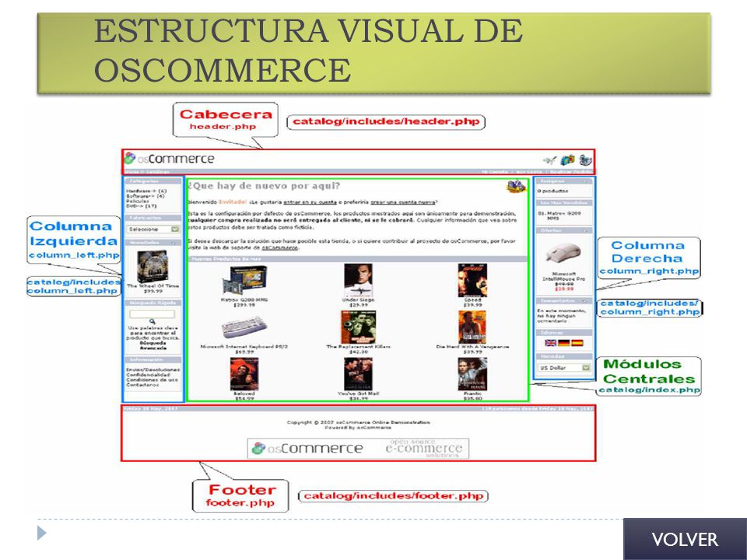This screenshot has width=747, height=560.
Task: Click the Microsoft Internet Keyboard image
Action: [x=244, y=327]
